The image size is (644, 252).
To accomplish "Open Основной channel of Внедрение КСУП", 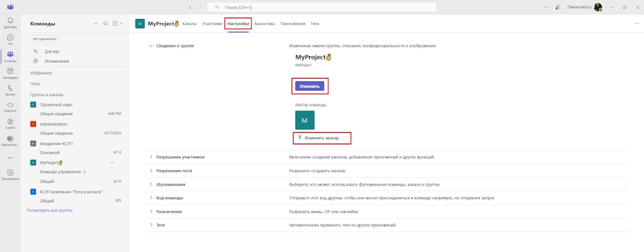I will pyautogui.click(x=49, y=152).
